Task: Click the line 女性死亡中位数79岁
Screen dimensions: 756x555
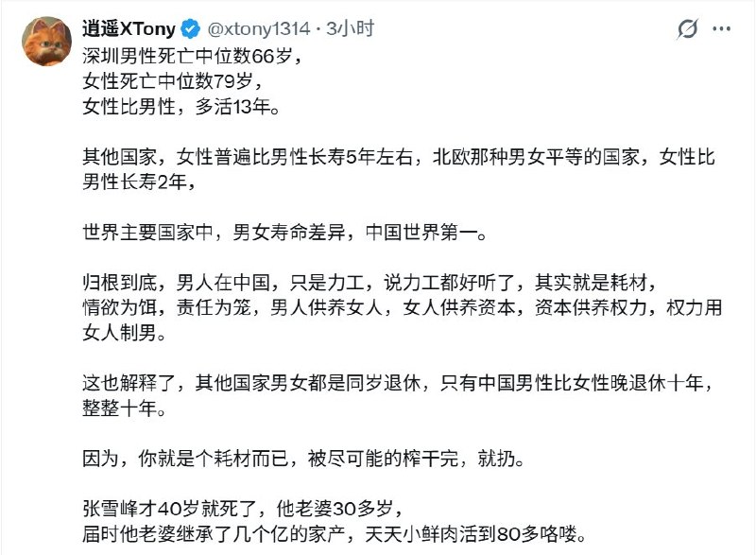Action: [168, 81]
